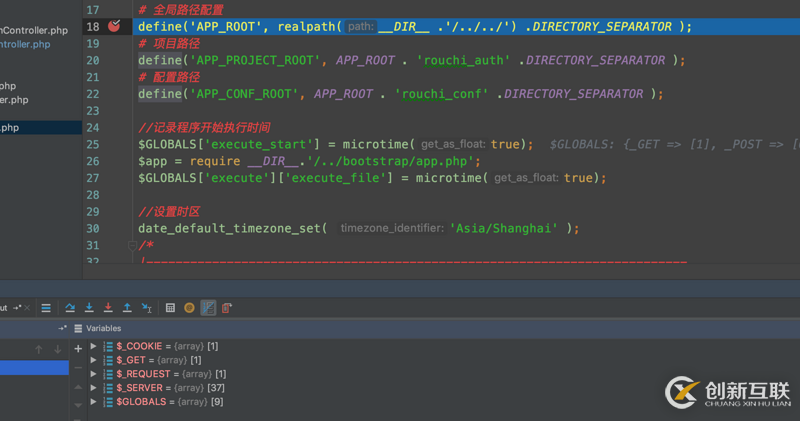
Task: Click the Step Over debugger icon
Action: [70, 308]
